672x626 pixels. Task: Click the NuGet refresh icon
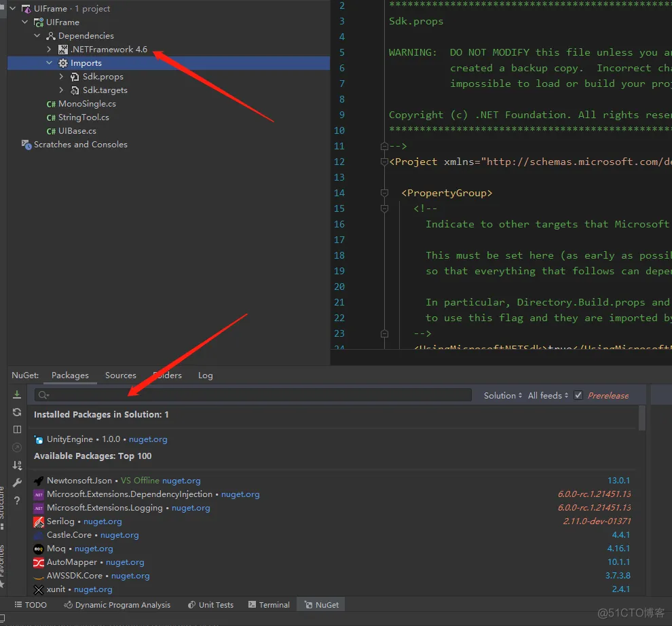17,412
